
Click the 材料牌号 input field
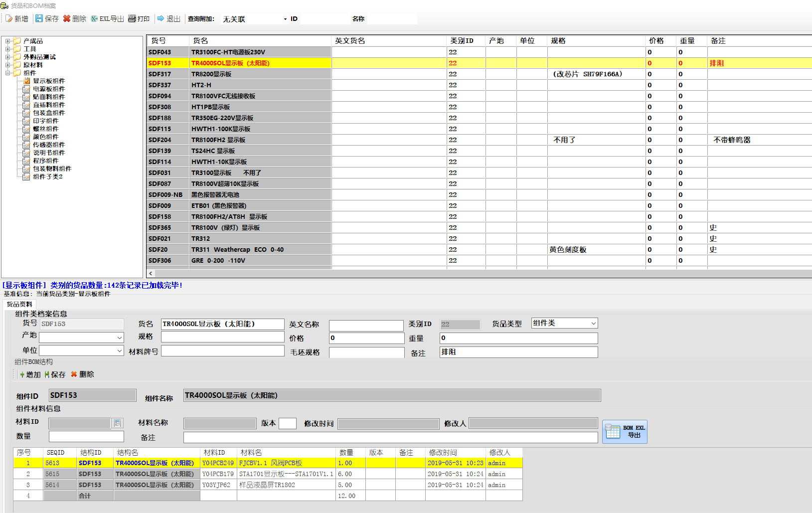pyautogui.click(x=222, y=351)
